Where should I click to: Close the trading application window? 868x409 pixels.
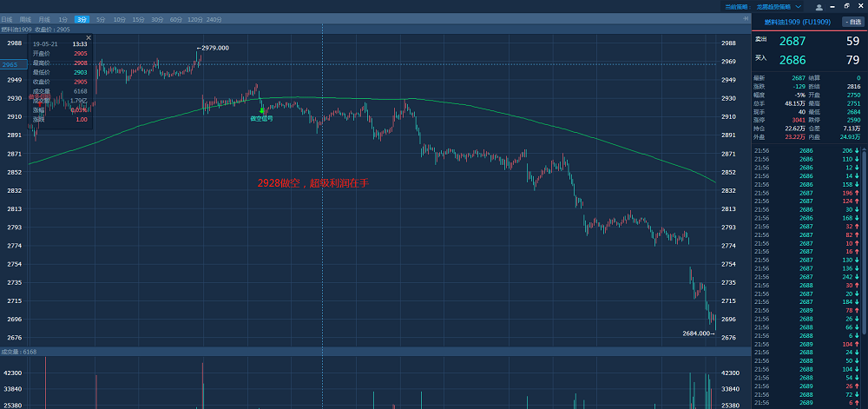860,6
